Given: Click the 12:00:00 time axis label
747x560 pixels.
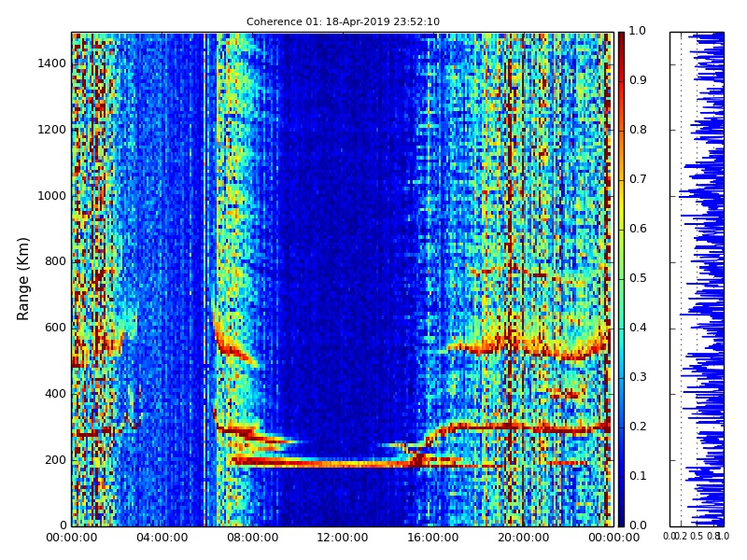Looking at the screenshot, I should (343, 538).
